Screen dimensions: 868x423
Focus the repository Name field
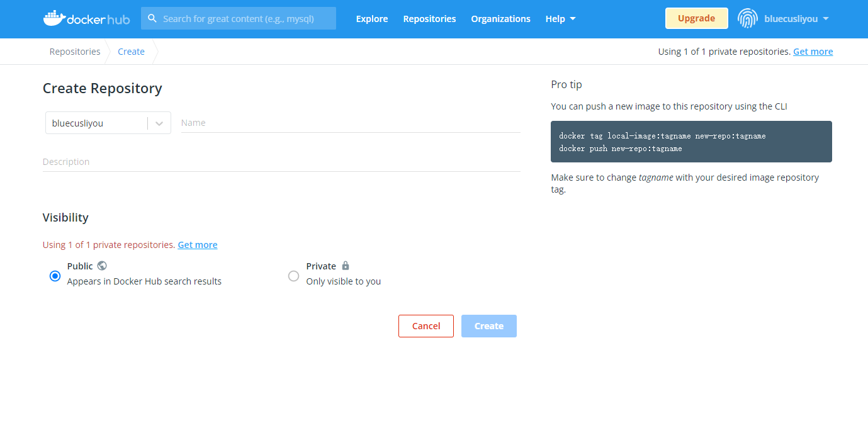tap(351, 123)
